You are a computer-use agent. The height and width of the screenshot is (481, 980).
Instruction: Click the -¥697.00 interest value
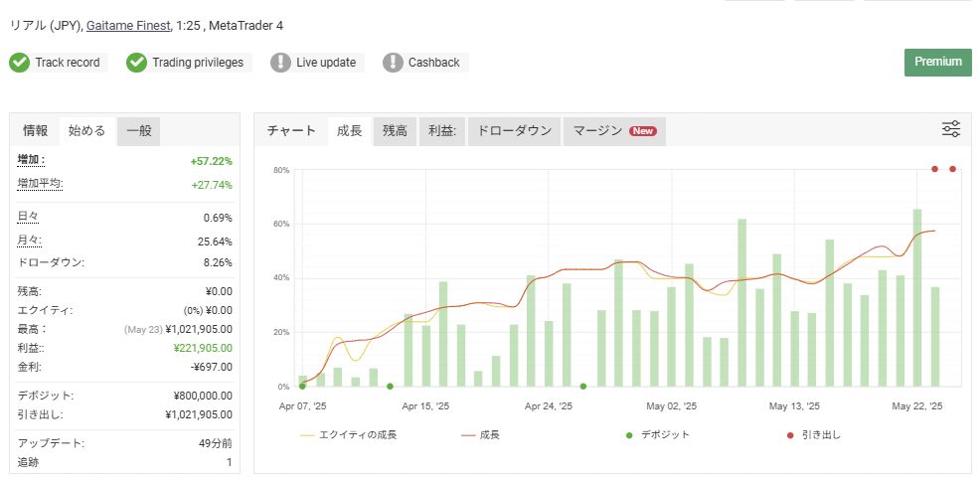tap(210, 367)
